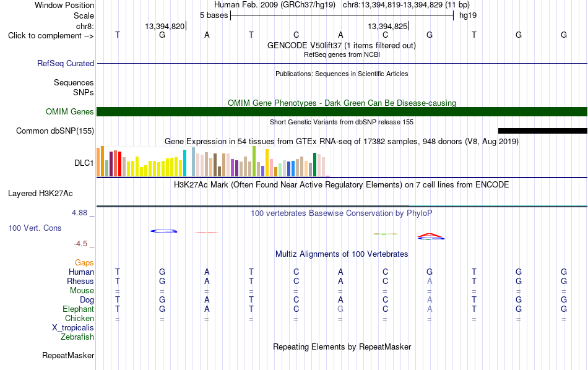588x370 pixels.
Task: Click the RepeatMasker track label
Action: tap(68, 355)
